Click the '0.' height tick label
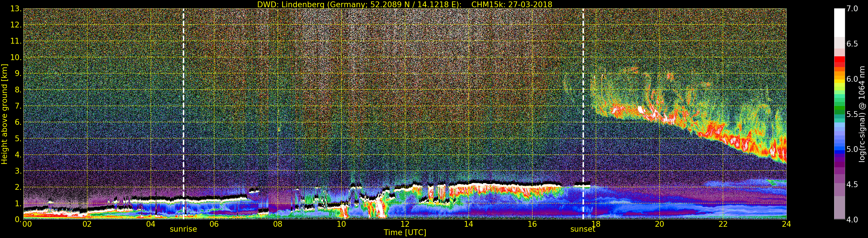Screen dimensions: 868x238 (18, 219)
